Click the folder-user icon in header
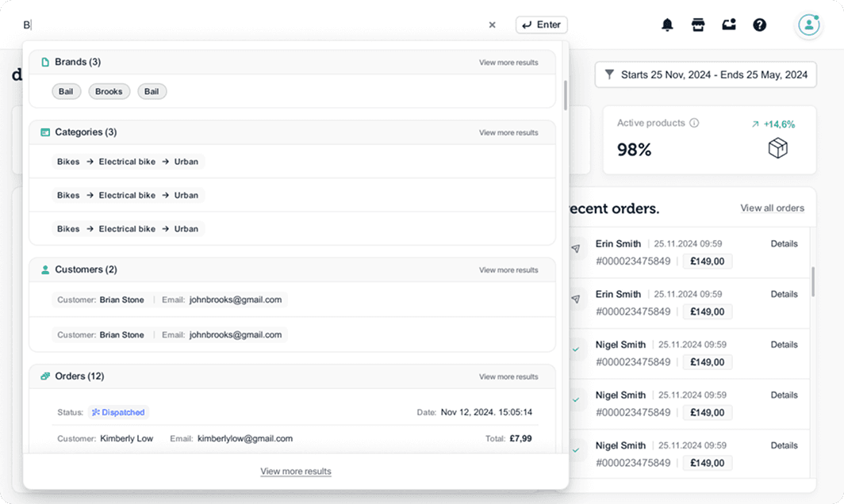Screen dimensions: 844x504 coord(728,25)
